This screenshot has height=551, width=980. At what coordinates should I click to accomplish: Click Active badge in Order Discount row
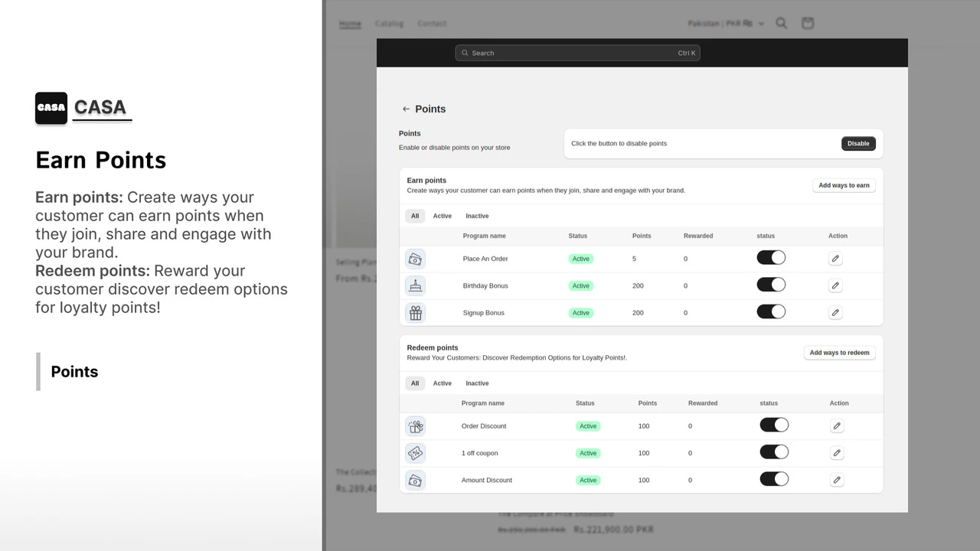588,426
